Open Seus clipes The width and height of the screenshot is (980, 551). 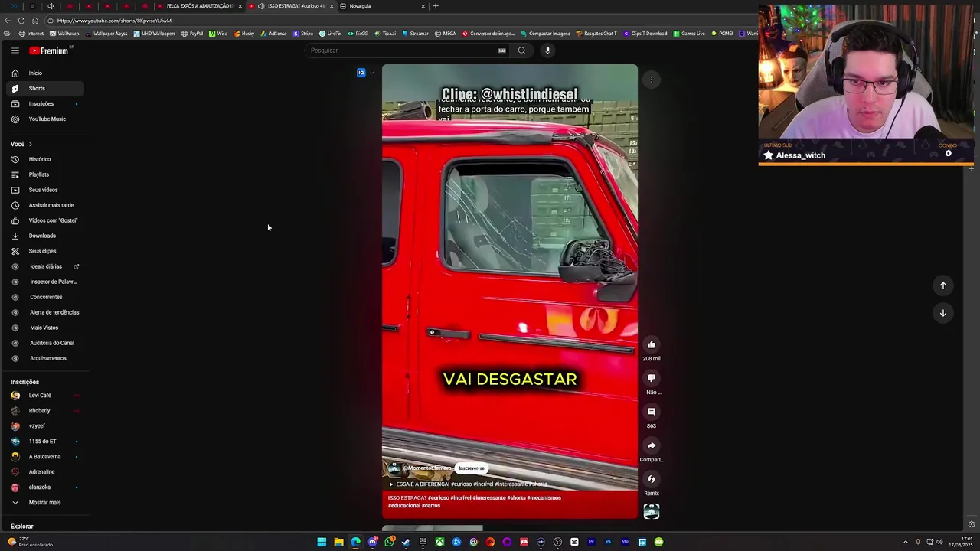coord(44,251)
